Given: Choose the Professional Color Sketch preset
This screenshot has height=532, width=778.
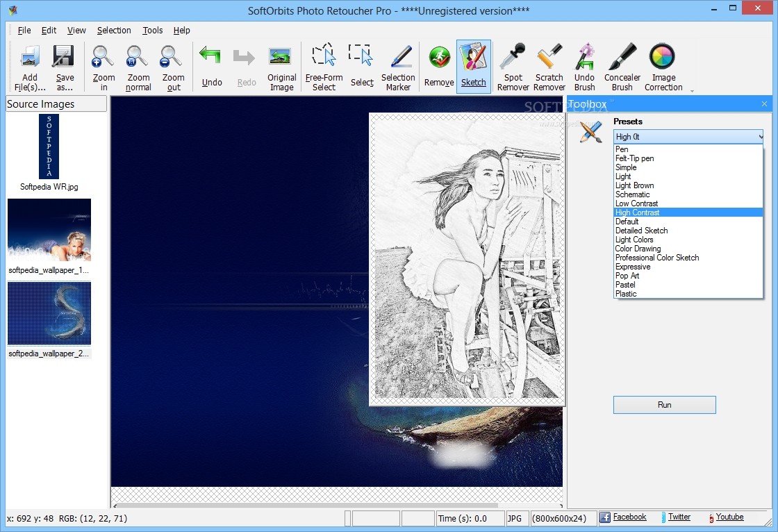Looking at the screenshot, I should pyautogui.click(x=688, y=258).
